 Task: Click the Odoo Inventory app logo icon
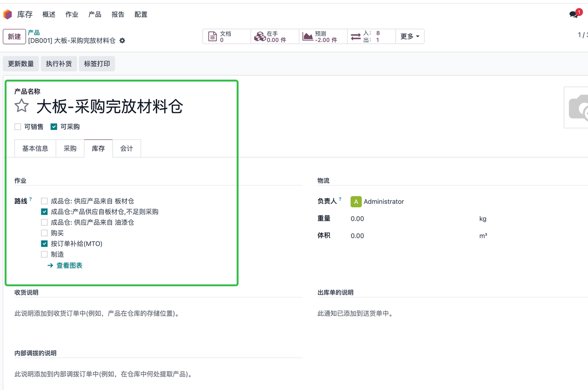click(7, 14)
